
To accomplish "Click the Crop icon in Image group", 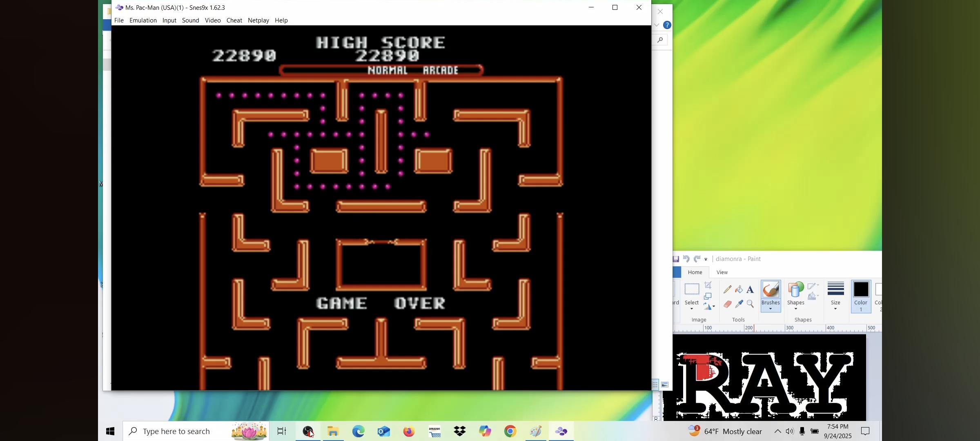I will click(x=708, y=285).
